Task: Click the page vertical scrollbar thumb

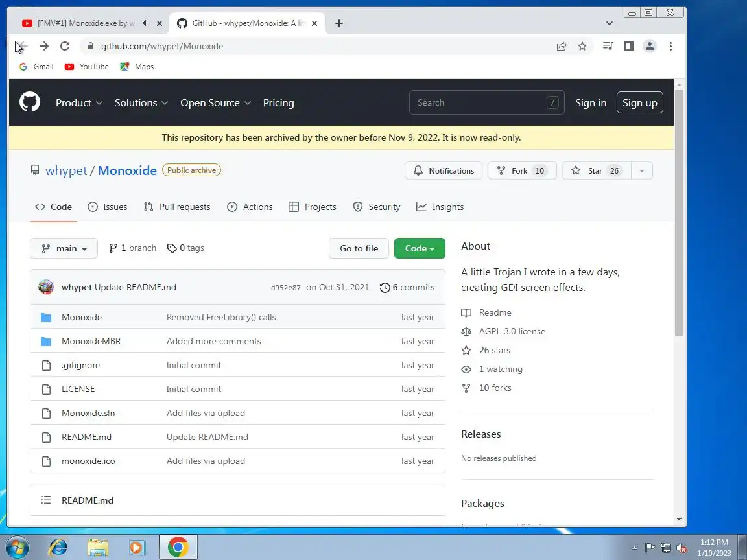Action: pyautogui.click(x=679, y=212)
